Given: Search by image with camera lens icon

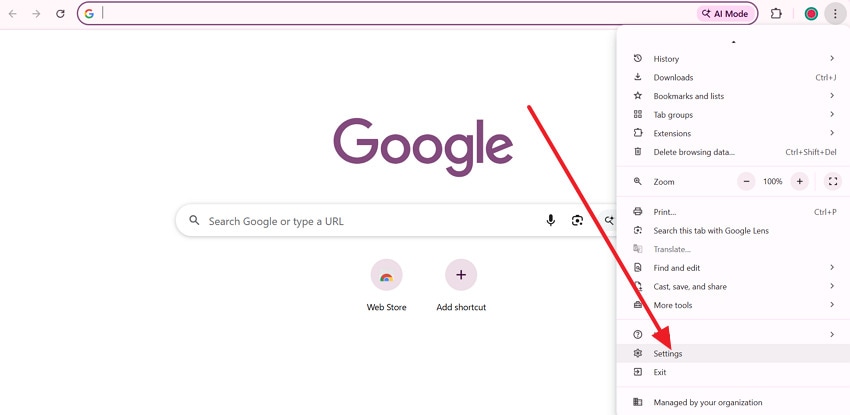Looking at the screenshot, I should point(577,221).
